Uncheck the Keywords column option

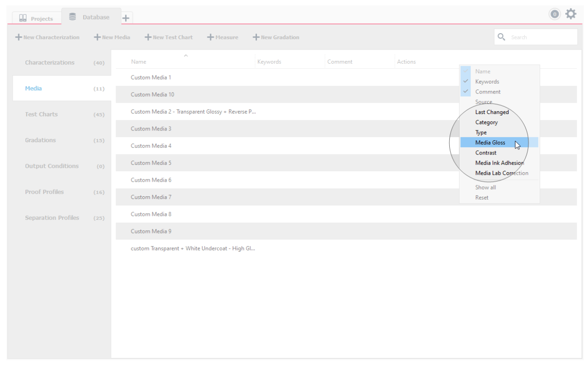coord(487,82)
